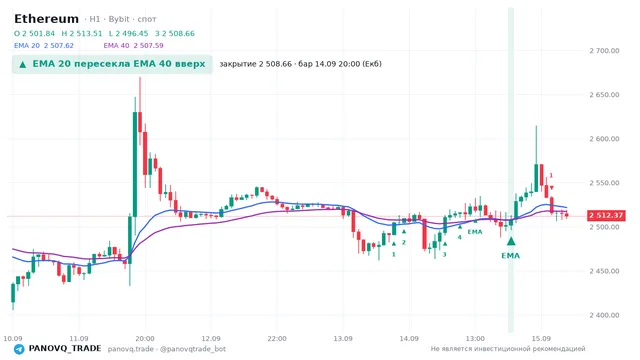Click the 2 600.00 price axis label
Image resolution: width=640 pixels, height=360 pixels.
[x=604, y=139]
